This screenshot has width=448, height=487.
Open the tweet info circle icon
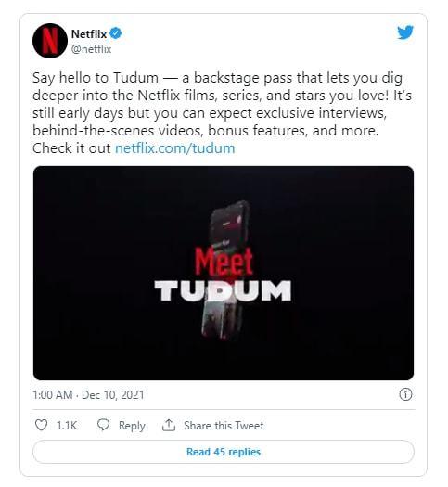405,394
